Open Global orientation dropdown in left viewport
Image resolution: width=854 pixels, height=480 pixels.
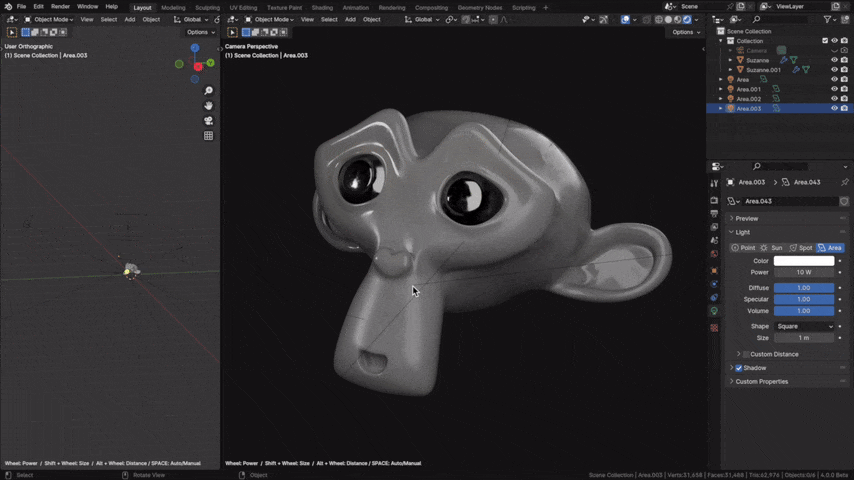191,20
